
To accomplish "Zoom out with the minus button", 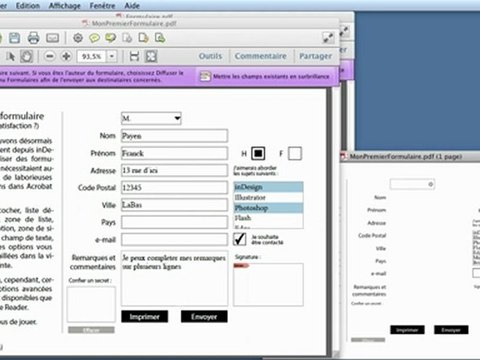I will (50, 56).
